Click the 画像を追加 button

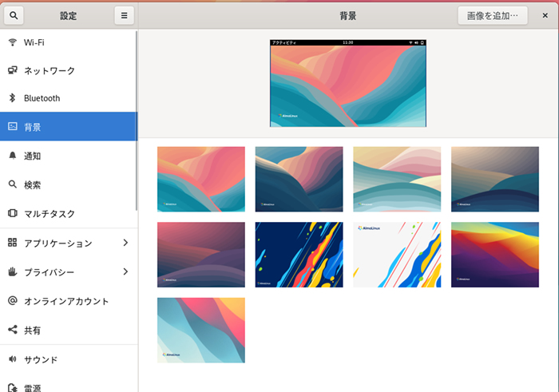(492, 15)
